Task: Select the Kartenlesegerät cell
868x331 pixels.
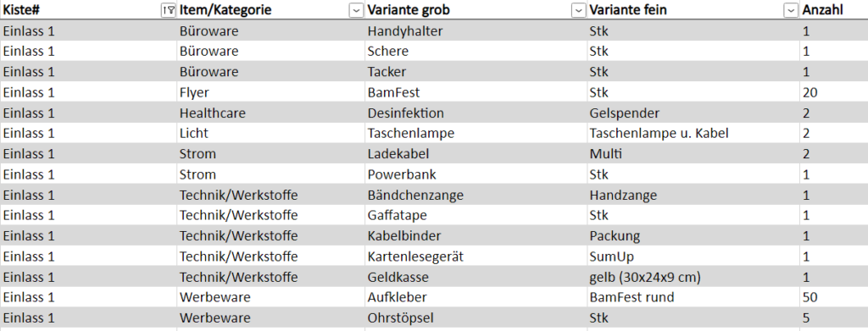Action: [x=476, y=257]
